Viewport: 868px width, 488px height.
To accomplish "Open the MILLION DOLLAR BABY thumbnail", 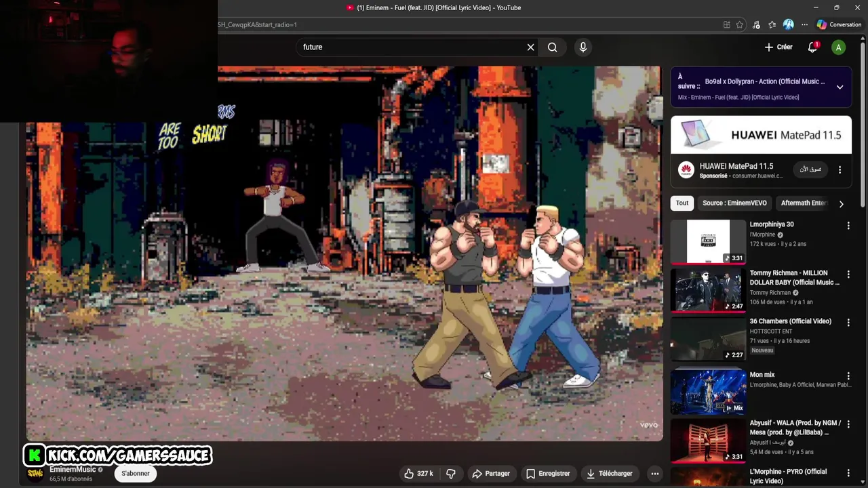I will pyautogui.click(x=708, y=290).
